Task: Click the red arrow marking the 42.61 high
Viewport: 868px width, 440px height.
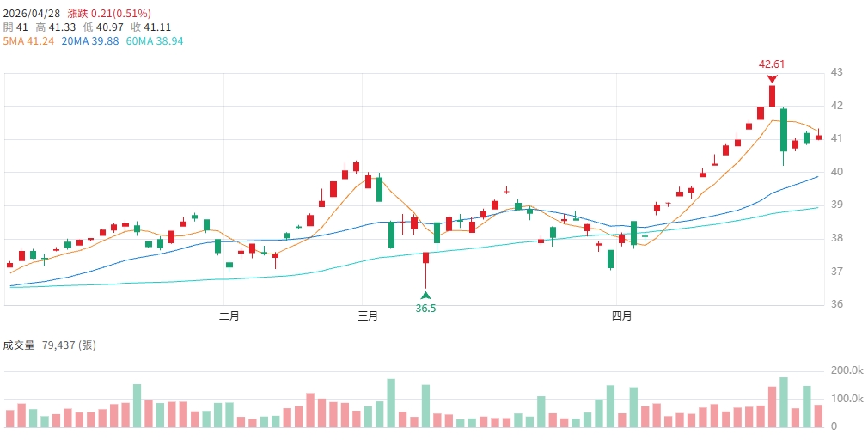Action: [x=772, y=78]
